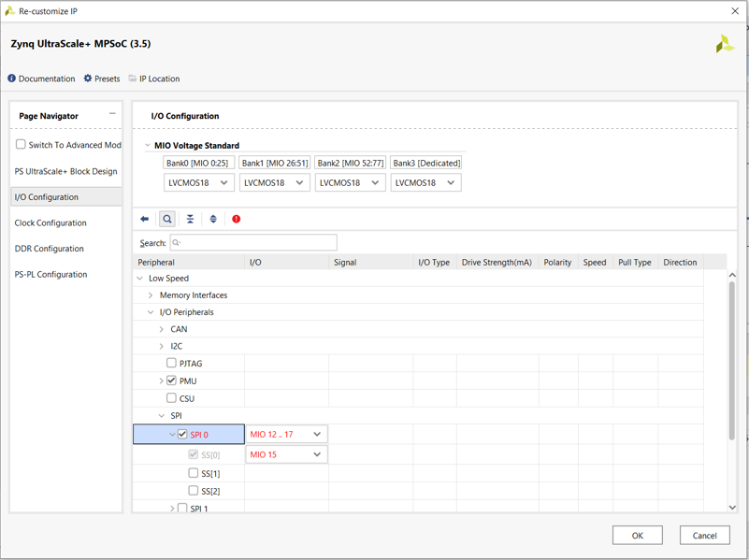
Task: Open the DDR Configuration page
Action: pos(50,249)
